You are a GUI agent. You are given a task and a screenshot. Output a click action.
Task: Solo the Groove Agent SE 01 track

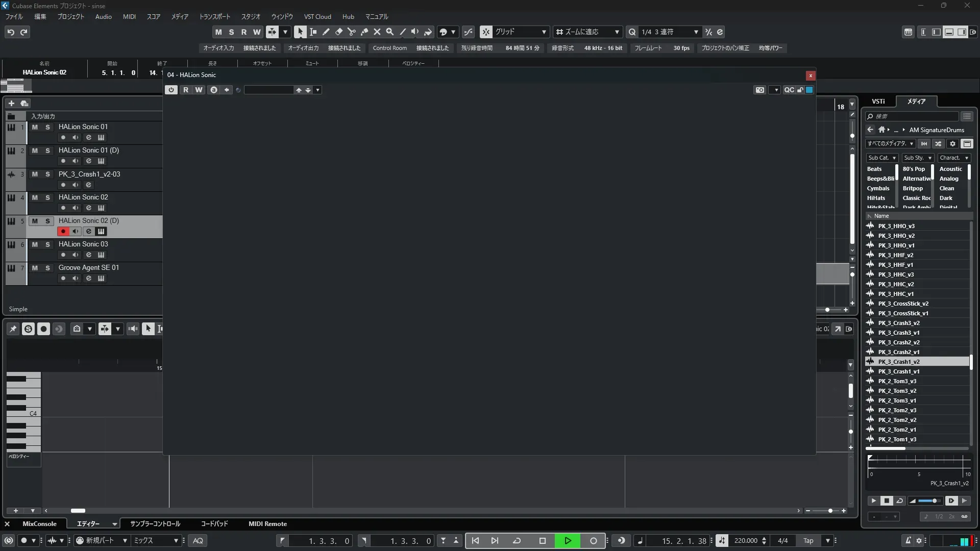(47, 268)
